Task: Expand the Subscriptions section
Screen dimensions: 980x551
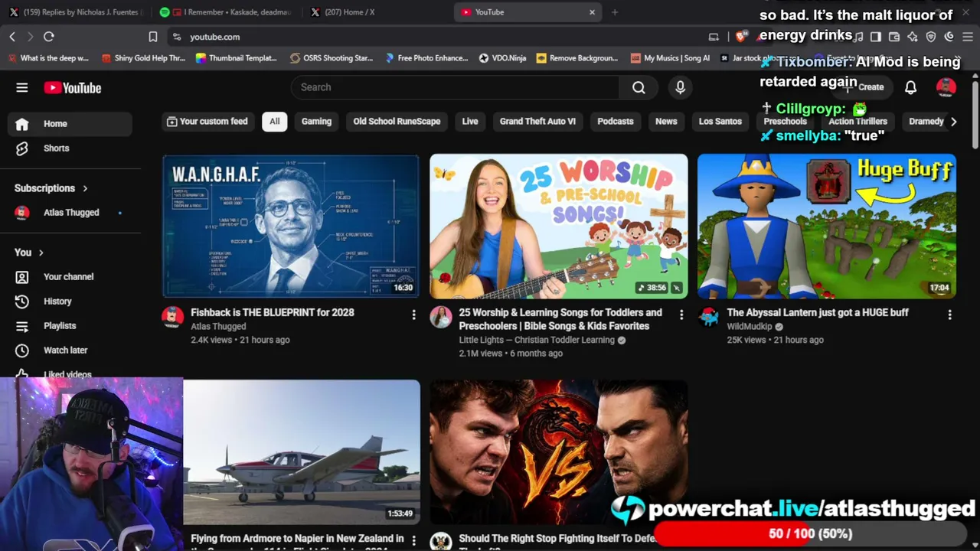Action: 51,188
